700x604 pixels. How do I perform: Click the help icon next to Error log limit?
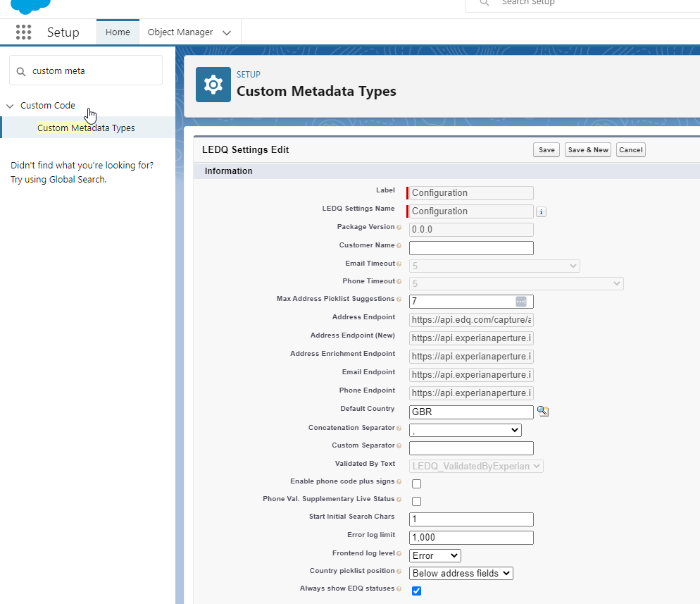tap(400, 536)
